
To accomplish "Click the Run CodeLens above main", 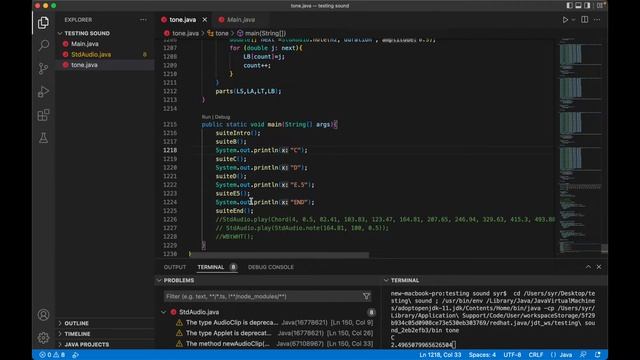I will pos(206,117).
